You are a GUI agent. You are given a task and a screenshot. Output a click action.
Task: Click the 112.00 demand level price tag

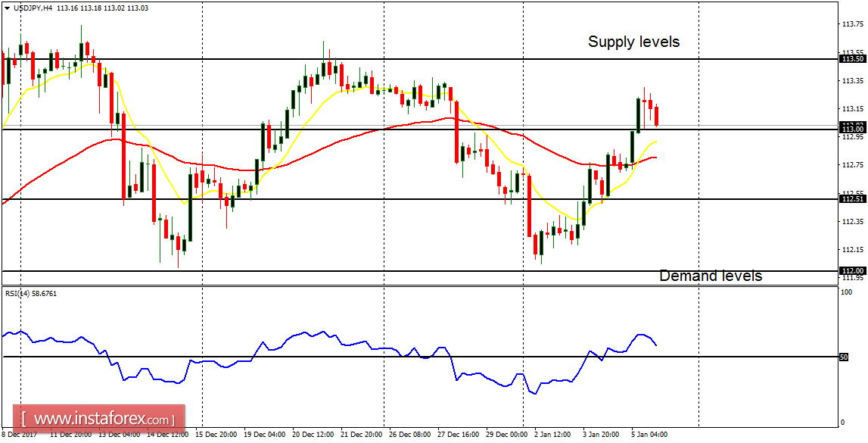pos(853,269)
